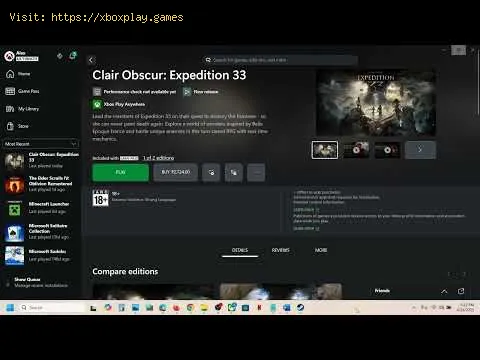The image size is (480, 360).
Task: Expand the Most Recent sort dropdown
Action: [41, 144]
